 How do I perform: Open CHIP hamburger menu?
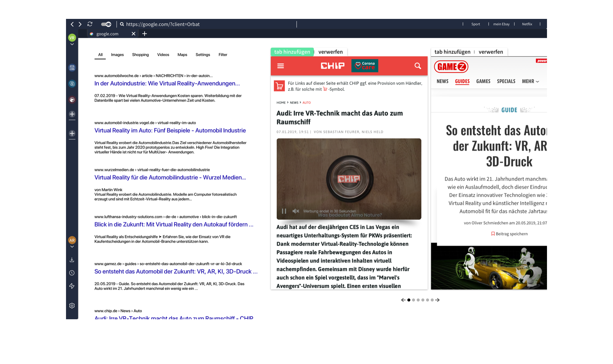281,66
